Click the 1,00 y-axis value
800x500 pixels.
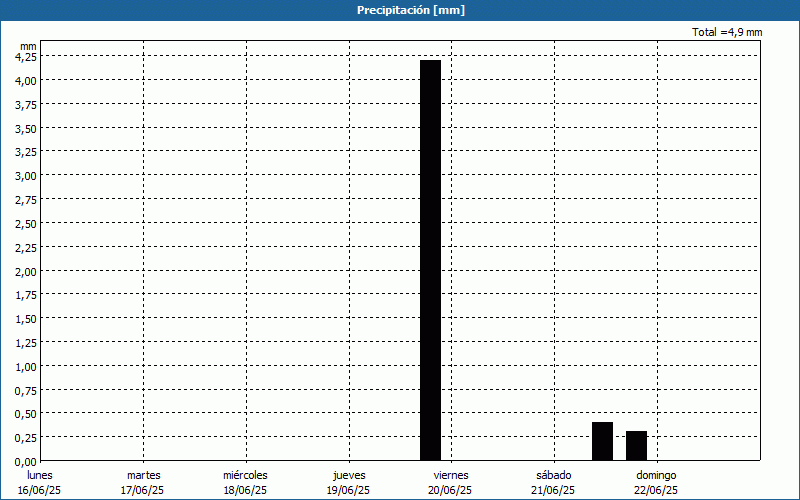26,366
